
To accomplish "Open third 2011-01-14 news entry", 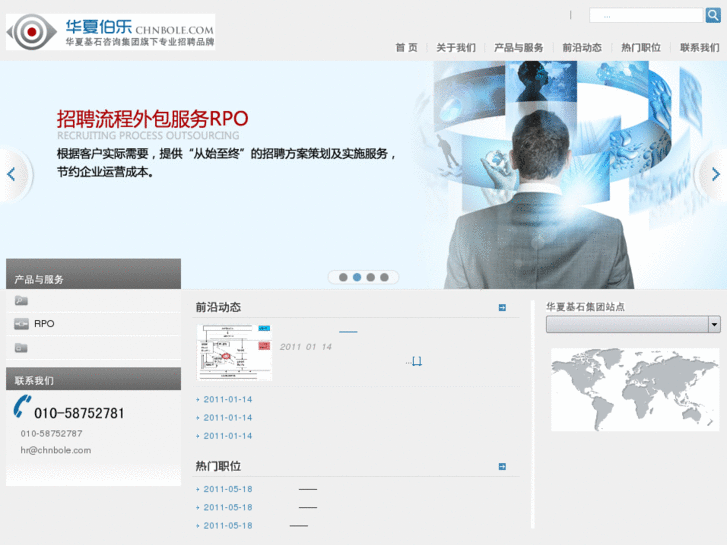I will point(228,436).
